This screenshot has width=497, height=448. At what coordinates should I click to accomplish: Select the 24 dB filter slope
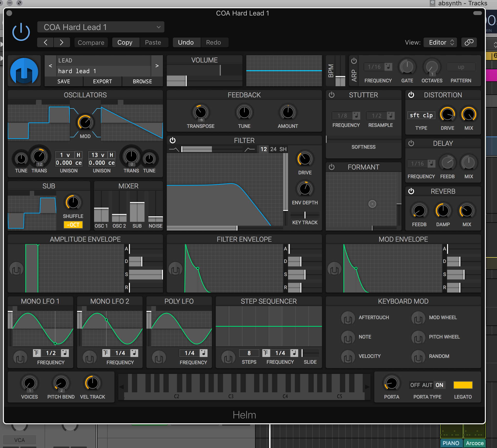pos(273,149)
